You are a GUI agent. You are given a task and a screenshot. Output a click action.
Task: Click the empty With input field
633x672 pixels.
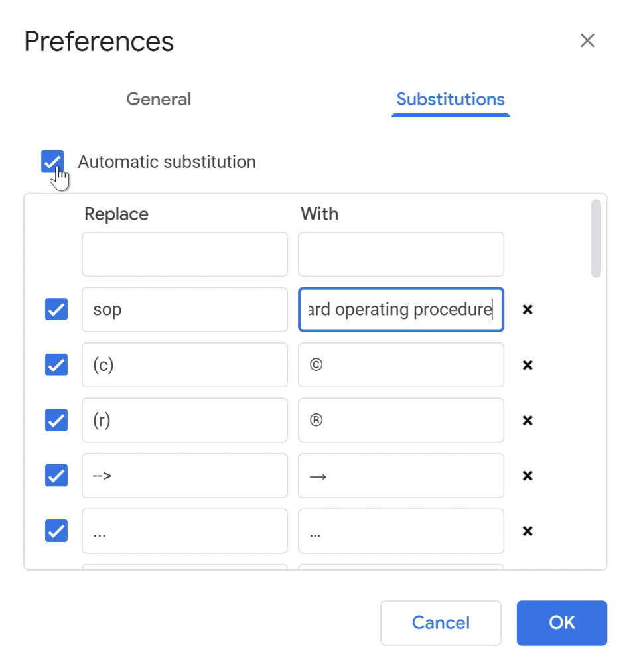(401, 254)
